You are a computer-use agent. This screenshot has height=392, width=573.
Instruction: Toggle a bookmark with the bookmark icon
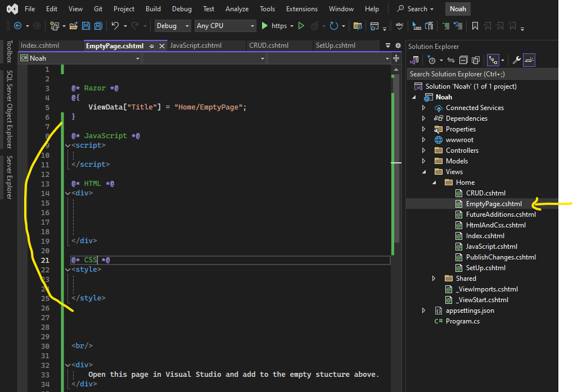pyautogui.click(x=475, y=26)
